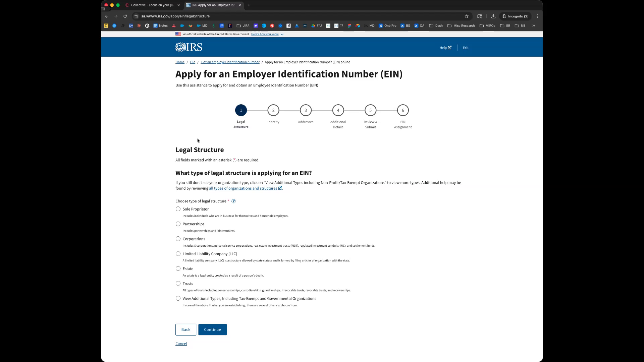644x362 pixels.
Task: Reload the page using refresh icon
Action: 125,16
